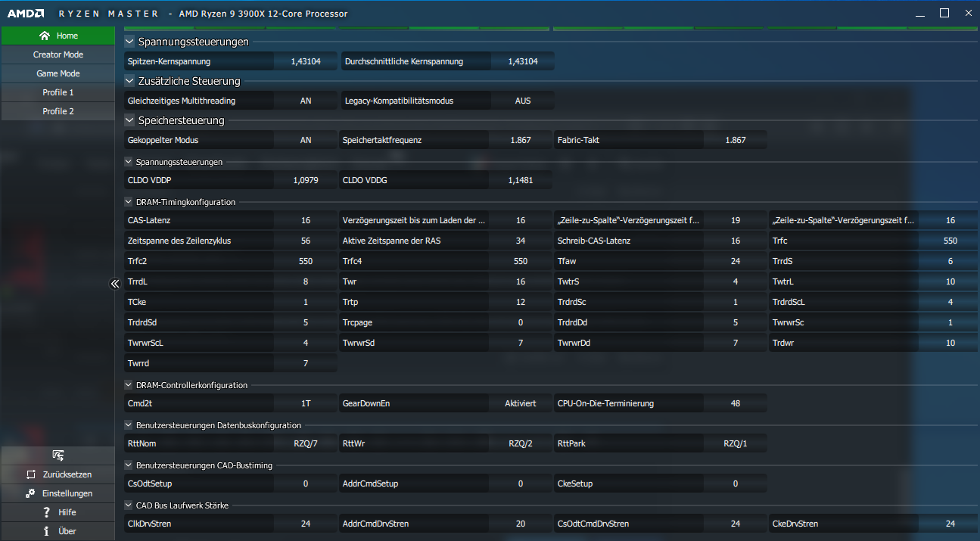Screen dimensions: 980x541
Task: Click Aktive Zeitspanne der RAS value
Action: click(x=521, y=241)
